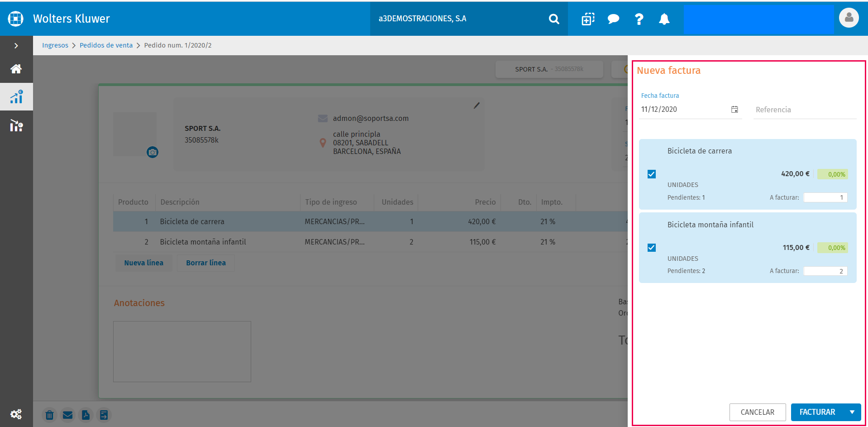
Task: Go to Ingresos breadcrumb
Action: click(55, 45)
